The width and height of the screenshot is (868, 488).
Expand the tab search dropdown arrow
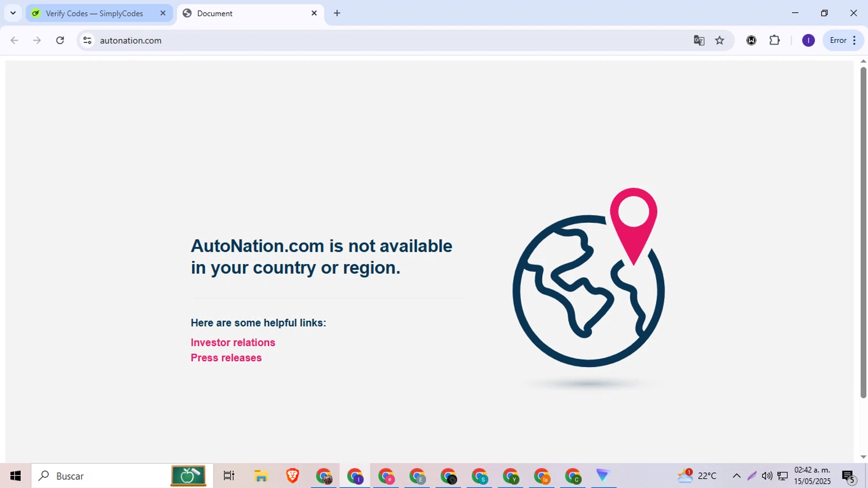[x=13, y=13]
